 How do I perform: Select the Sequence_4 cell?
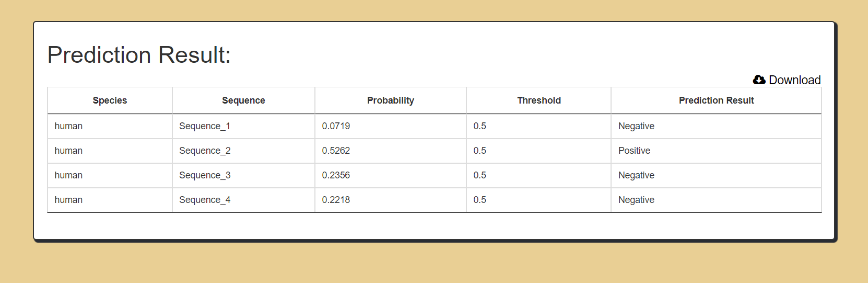243,200
